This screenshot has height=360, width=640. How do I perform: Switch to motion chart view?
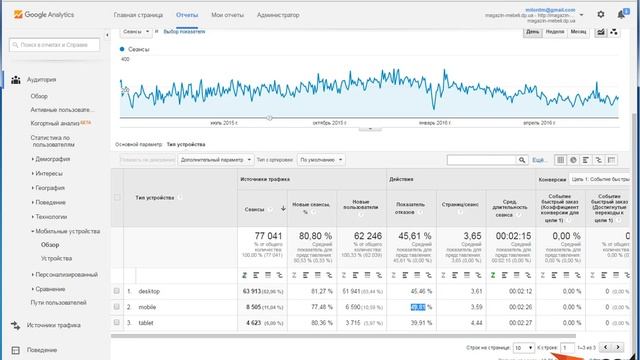click(x=613, y=32)
